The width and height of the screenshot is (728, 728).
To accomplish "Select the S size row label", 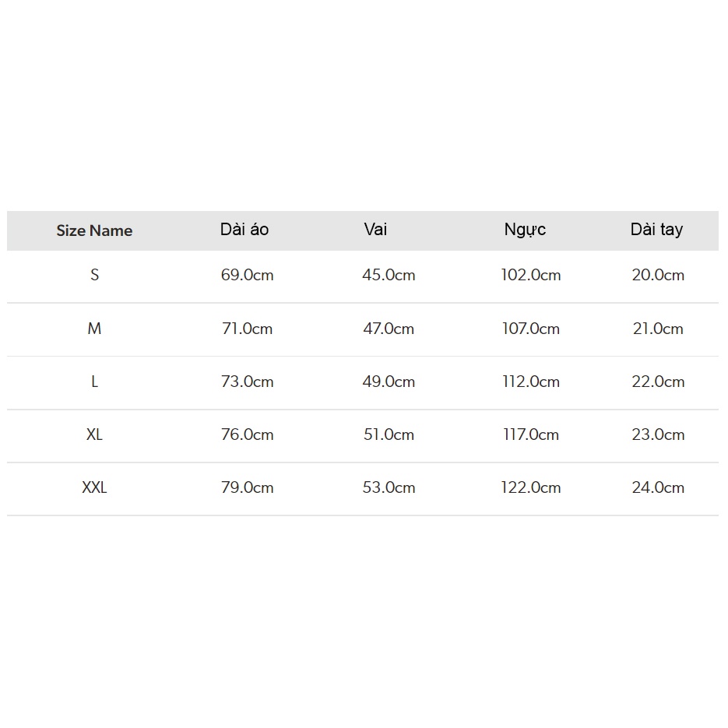I will [x=94, y=275].
